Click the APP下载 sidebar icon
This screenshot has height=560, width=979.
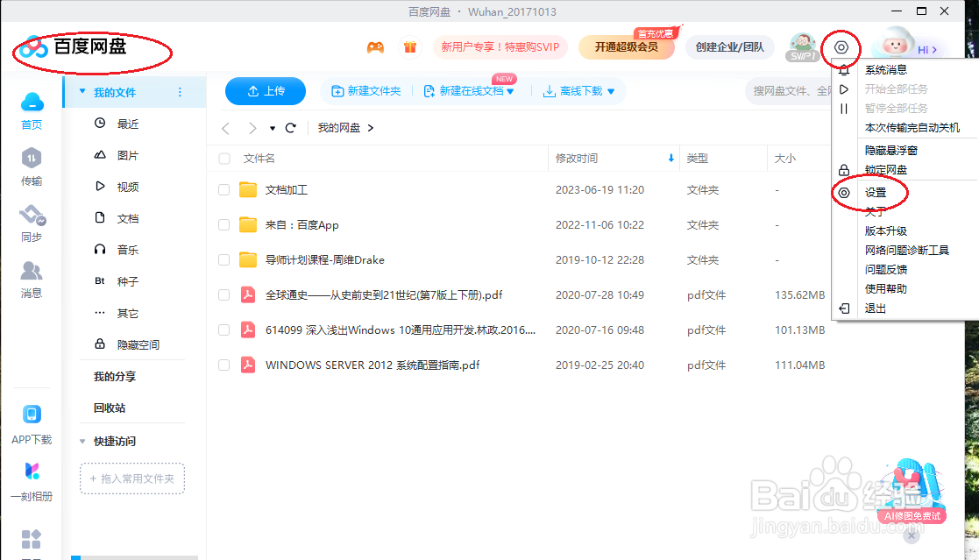(x=32, y=414)
